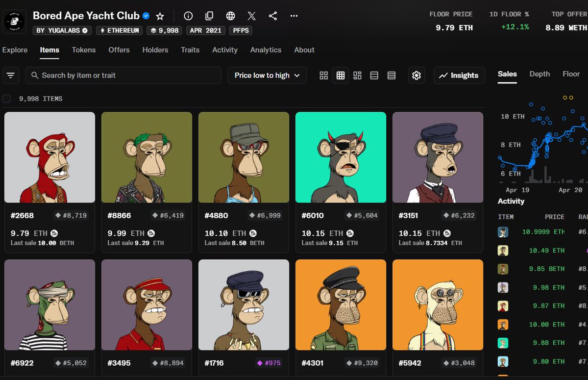588x380 pixels.
Task: Go to the About tab
Action: tap(304, 50)
